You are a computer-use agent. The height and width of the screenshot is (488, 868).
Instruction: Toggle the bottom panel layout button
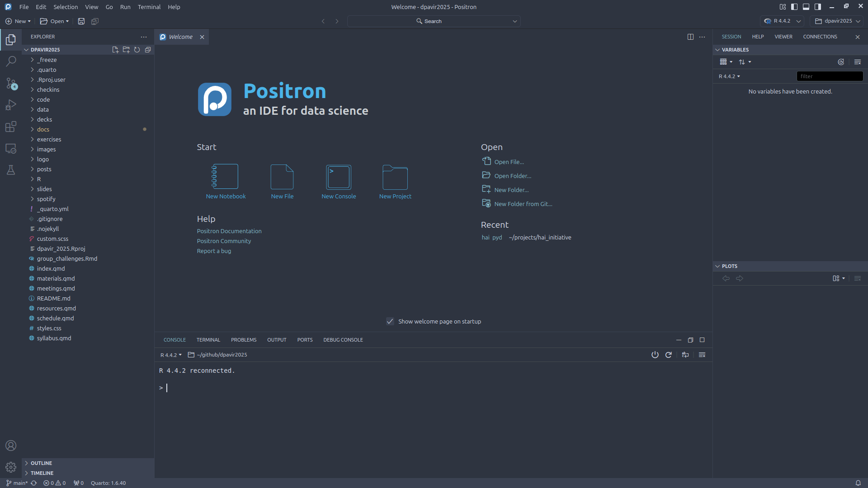(x=806, y=7)
